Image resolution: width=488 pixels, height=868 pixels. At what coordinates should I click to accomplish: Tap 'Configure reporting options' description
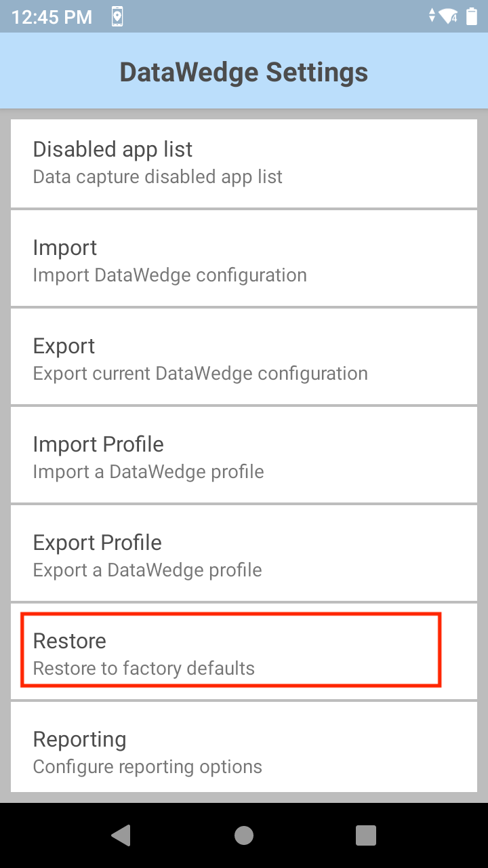point(147,767)
